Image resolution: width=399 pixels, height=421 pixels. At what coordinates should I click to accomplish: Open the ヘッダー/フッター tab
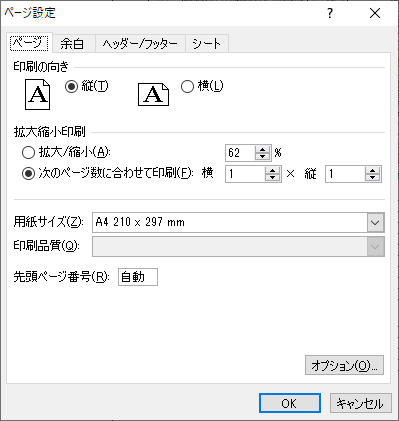[x=140, y=44]
